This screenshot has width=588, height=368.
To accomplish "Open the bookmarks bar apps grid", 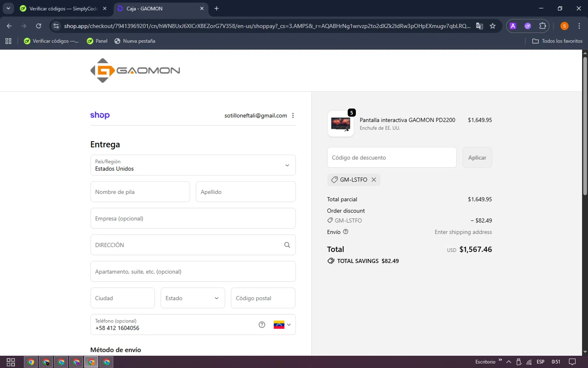I will (x=8, y=41).
